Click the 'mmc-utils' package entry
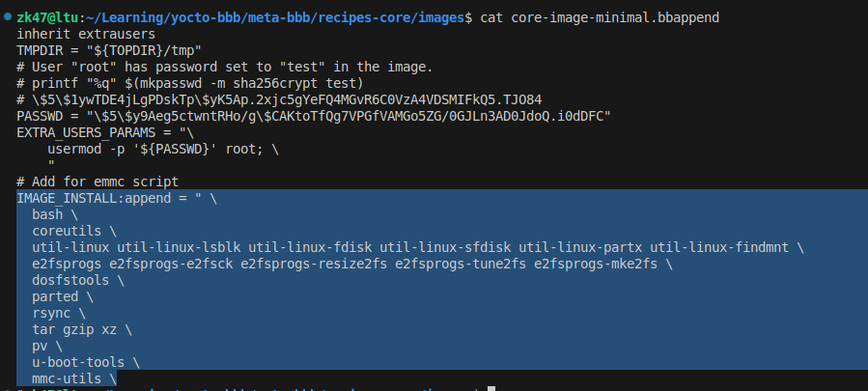This screenshot has width=868, height=391. pos(68,378)
